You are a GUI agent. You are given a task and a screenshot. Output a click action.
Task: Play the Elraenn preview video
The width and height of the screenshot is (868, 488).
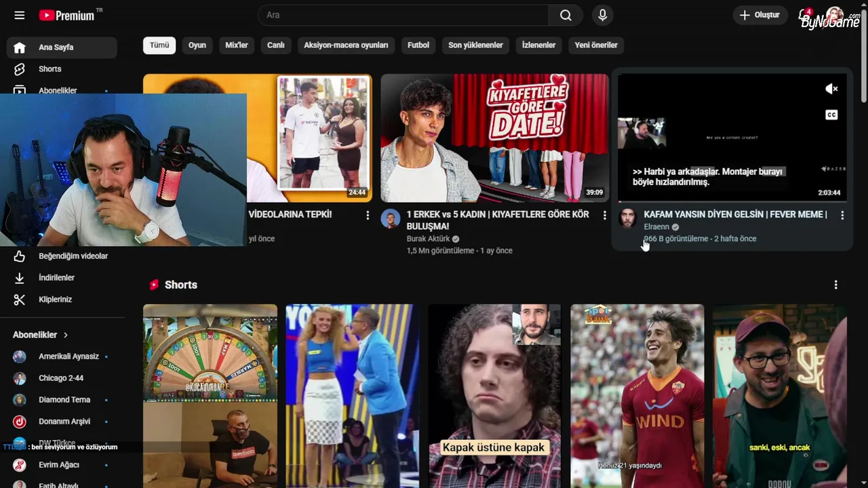[x=732, y=138]
